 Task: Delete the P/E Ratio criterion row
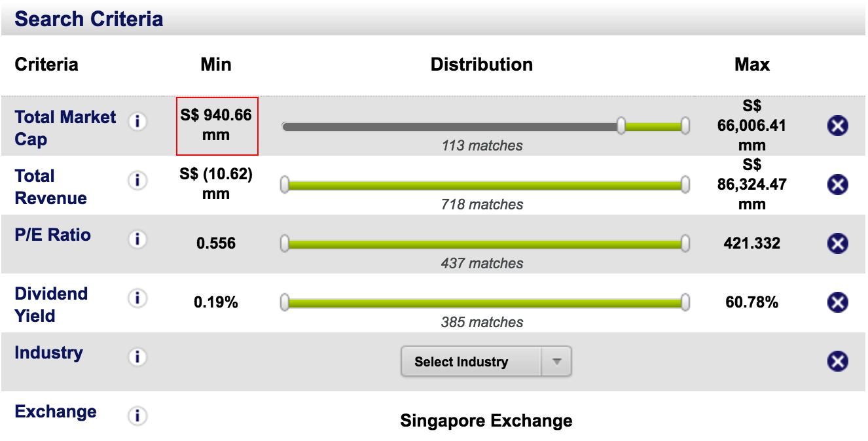pyautogui.click(x=838, y=243)
